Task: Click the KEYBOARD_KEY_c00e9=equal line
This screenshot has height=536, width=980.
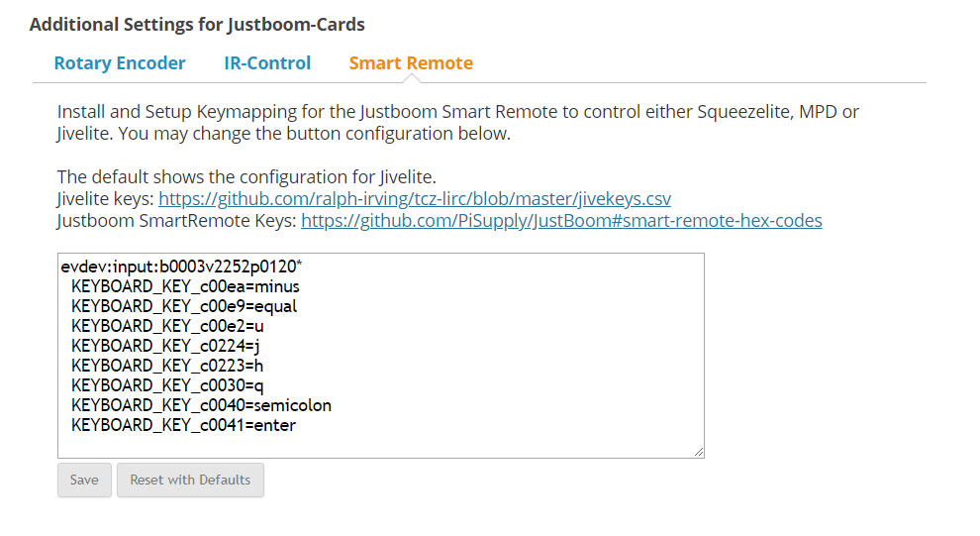Action: point(184,306)
